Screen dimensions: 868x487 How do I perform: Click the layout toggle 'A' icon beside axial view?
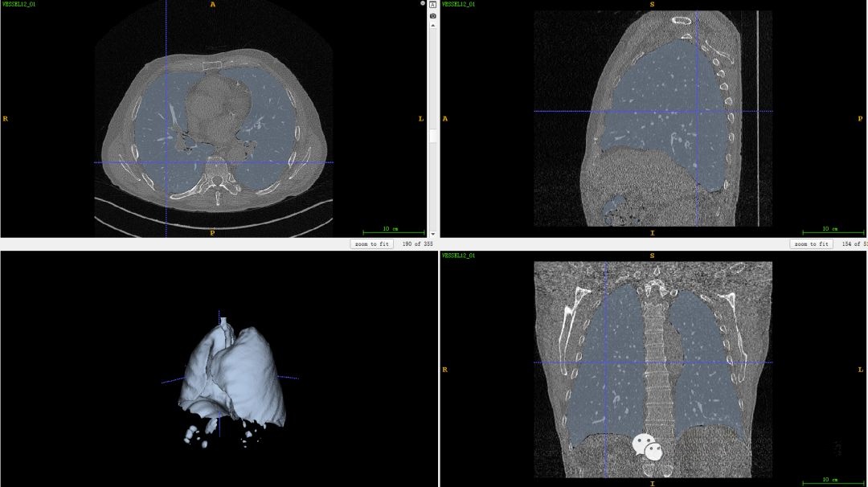433,5
